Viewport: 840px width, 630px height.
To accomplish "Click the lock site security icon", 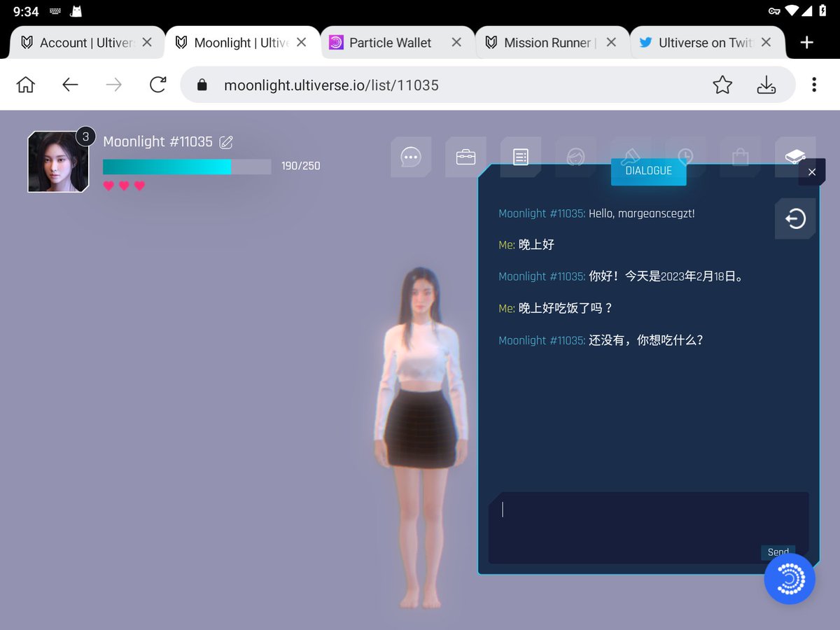I will (x=202, y=85).
